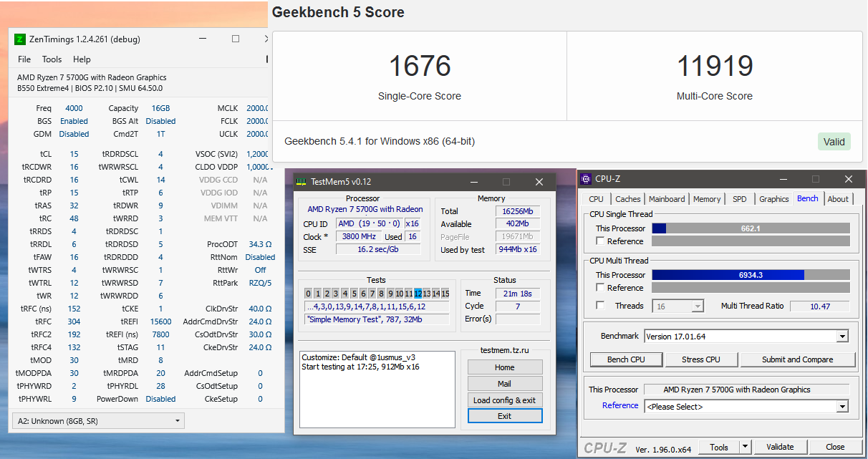Select the Bench tab in CPU-Z
The width and height of the screenshot is (868, 459).
808,198
